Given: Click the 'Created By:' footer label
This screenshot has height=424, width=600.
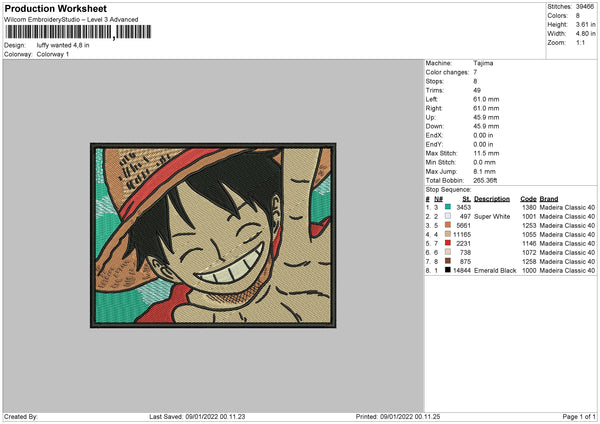Looking at the screenshot, I should pos(21,416).
